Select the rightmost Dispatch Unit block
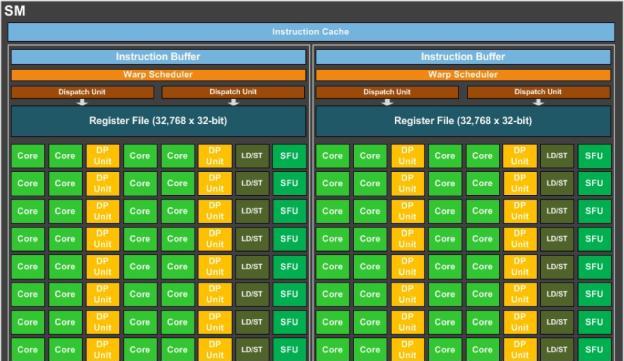 [538, 92]
